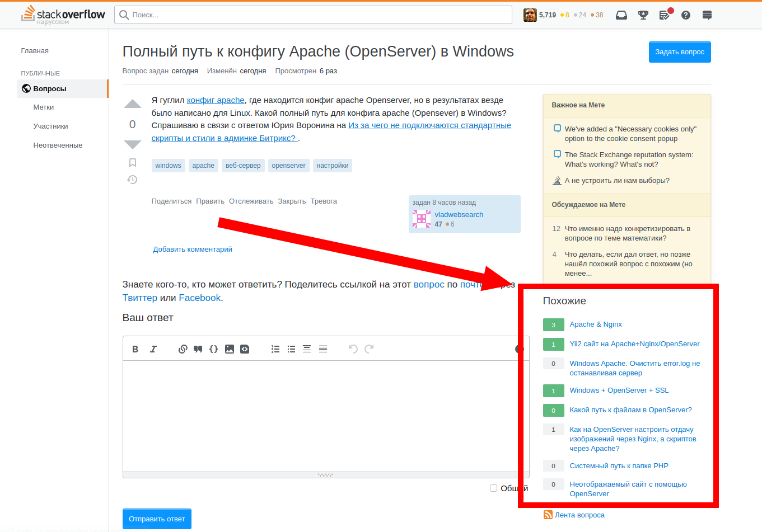The height and width of the screenshot is (532, 762).
Task: Click Добавить комментарий
Action: (x=193, y=249)
